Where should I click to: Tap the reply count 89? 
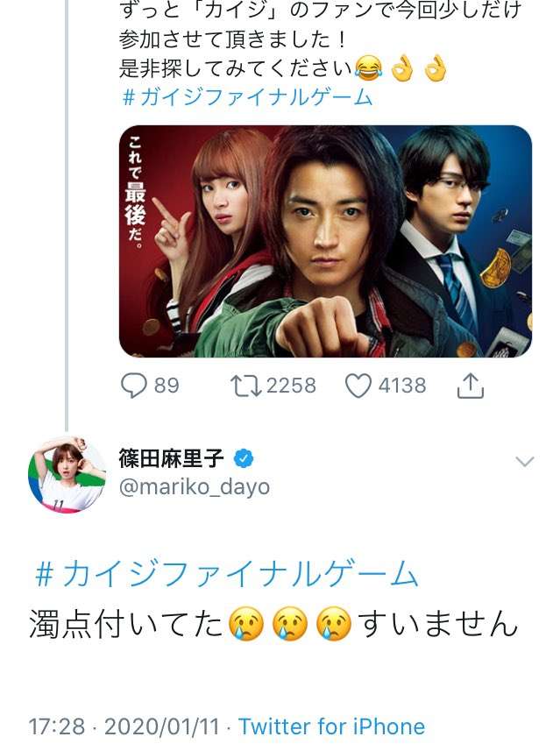click(167, 386)
